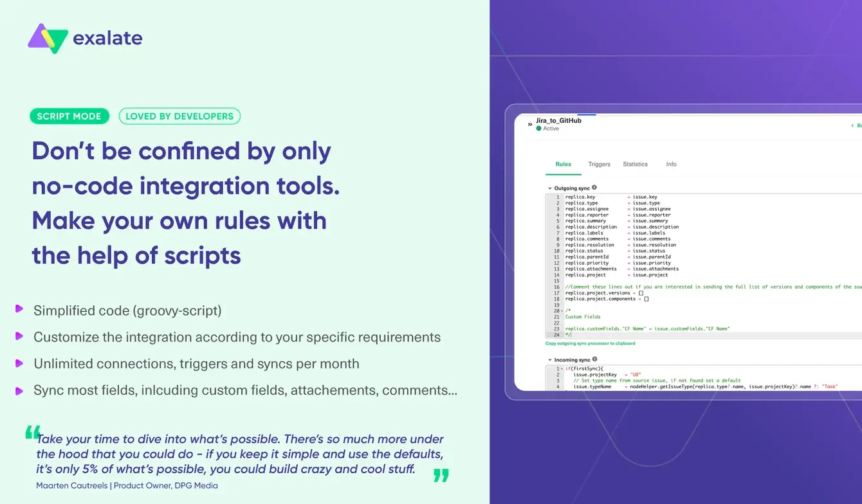This screenshot has height=504, width=862.
Task: Click the info icon beside Incoming sync
Action: pos(594,359)
